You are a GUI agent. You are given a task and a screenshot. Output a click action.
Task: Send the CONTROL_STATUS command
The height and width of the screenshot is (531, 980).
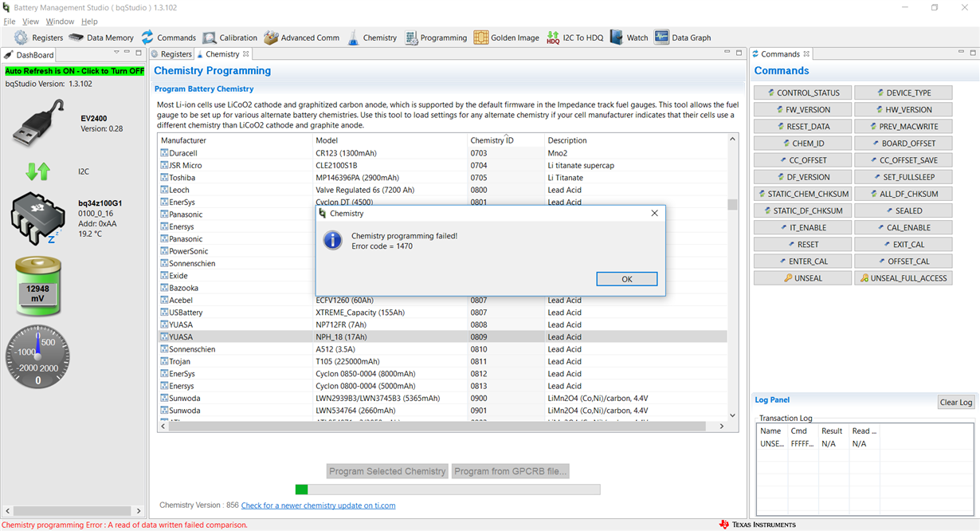point(802,92)
